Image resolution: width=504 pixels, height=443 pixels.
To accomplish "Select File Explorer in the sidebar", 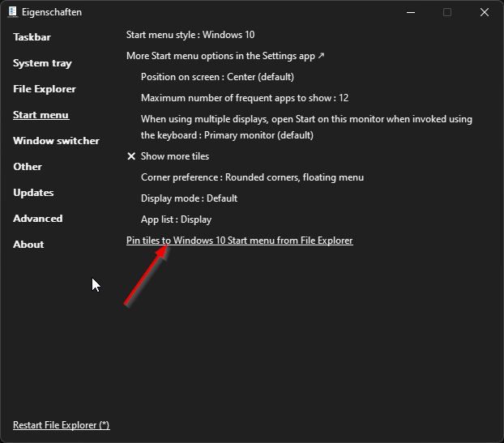I will [x=45, y=89].
